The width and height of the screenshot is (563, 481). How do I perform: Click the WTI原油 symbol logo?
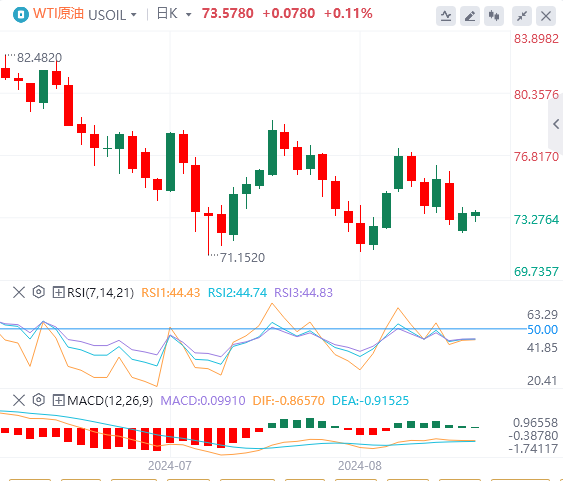point(21,15)
